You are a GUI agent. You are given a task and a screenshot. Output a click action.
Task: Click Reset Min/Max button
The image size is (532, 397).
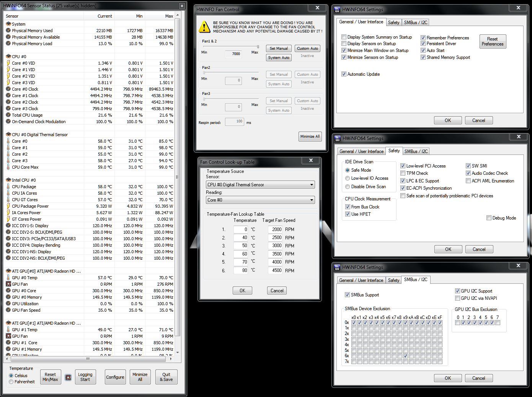click(x=50, y=377)
